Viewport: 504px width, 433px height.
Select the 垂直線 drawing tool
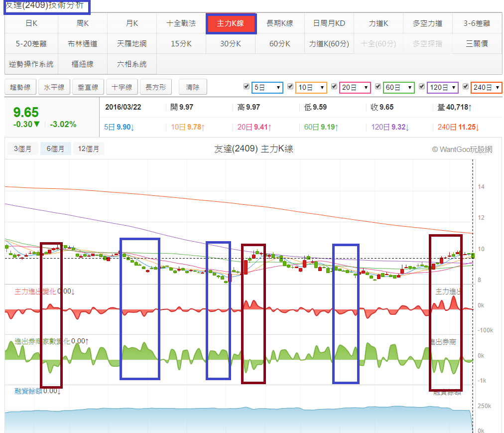pyautogui.click(x=88, y=87)
